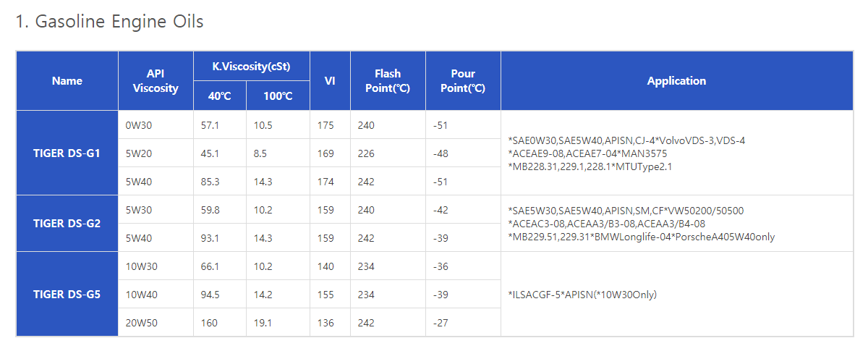Click the API Viscosity column header
The height and width of the screenshot is (359, 868).
[x=156, y=81]
